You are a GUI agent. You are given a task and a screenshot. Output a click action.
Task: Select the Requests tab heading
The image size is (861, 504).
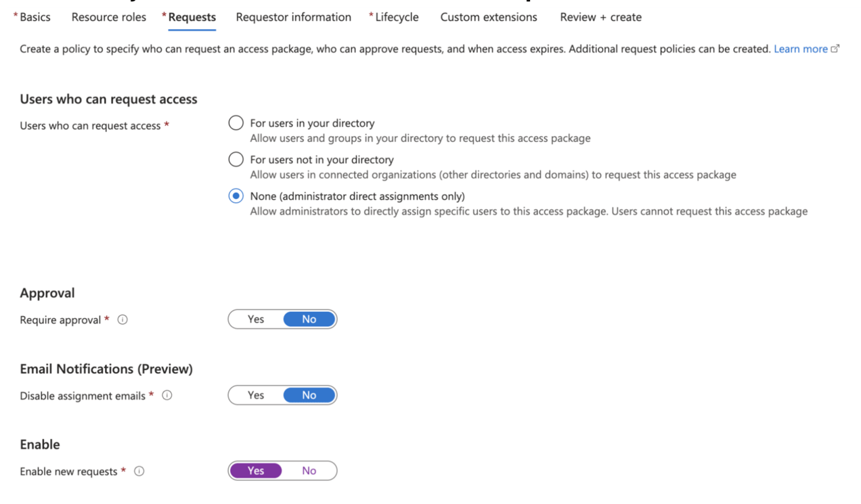(x=192, y=17)
